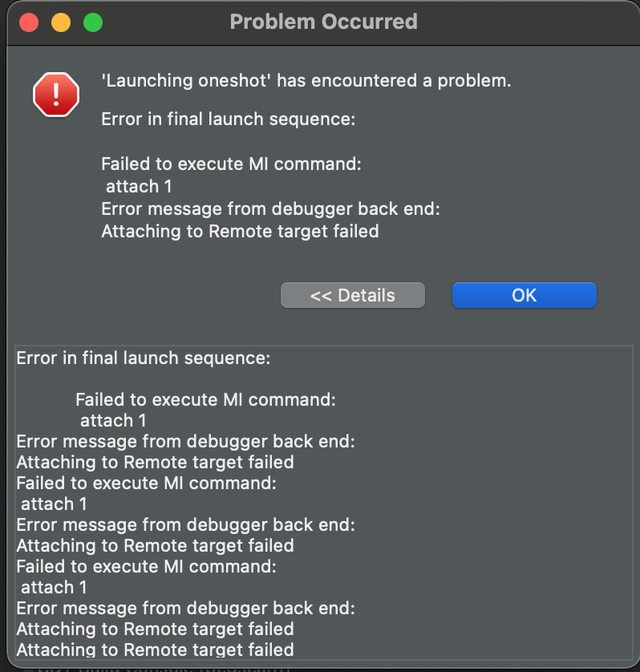Screen dimensions: 640x672
Task: Click the red error octagon icon
Action: pos(56,95)
